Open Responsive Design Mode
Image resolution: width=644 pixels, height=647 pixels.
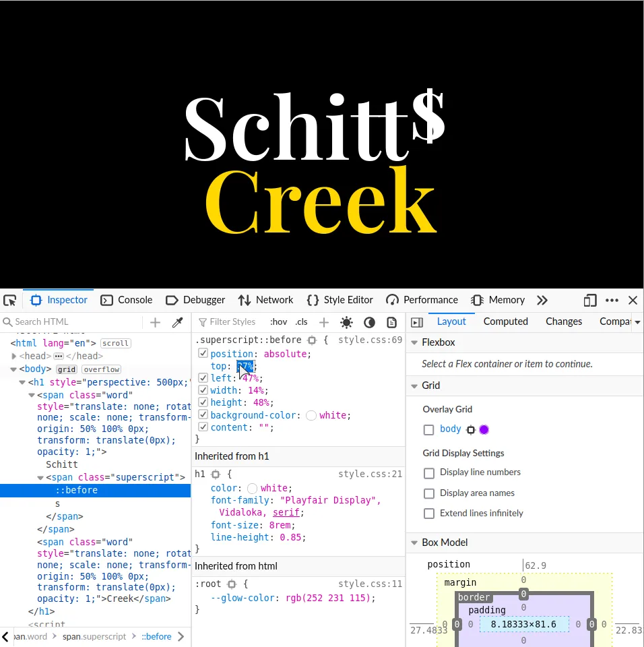590,300
